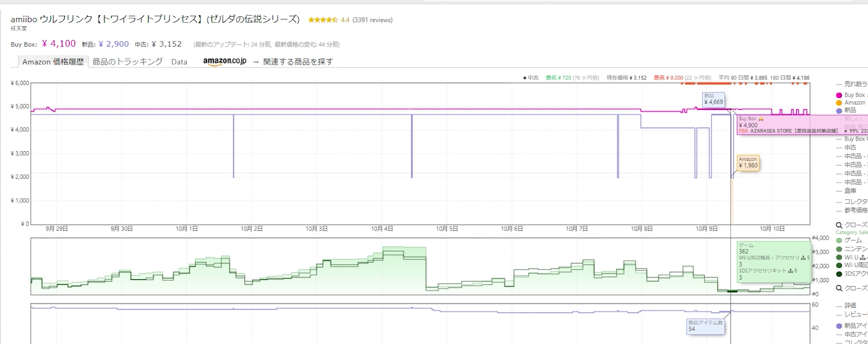
Task: Switch to the 商品のトラッキング tab
Action: click(127, 62)
